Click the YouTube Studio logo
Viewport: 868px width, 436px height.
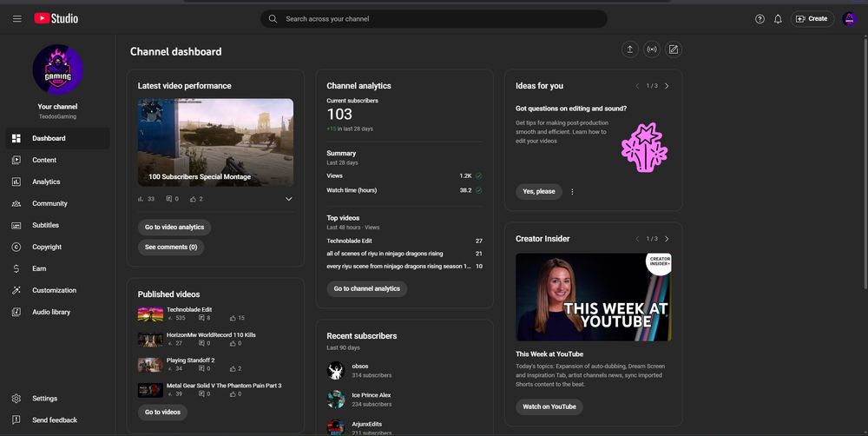click(x=56, y=18)
